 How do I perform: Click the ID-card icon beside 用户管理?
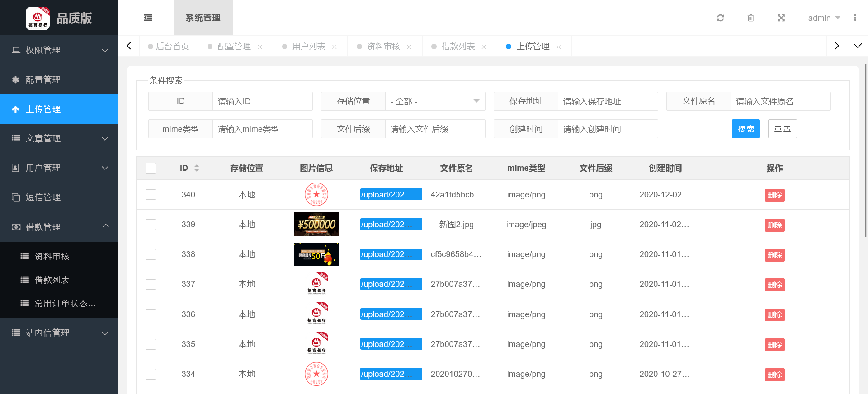tap(16, 168)
